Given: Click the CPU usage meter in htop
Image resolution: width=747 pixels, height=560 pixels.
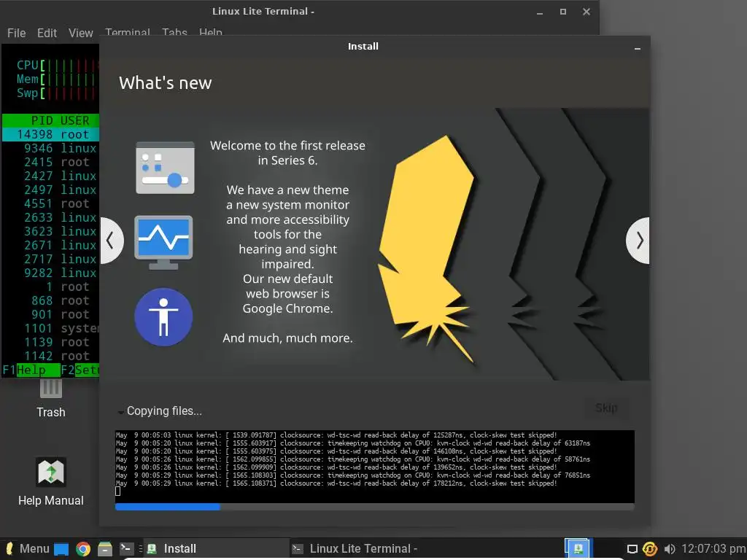Looking at the screenshot, I should point(57,65).
